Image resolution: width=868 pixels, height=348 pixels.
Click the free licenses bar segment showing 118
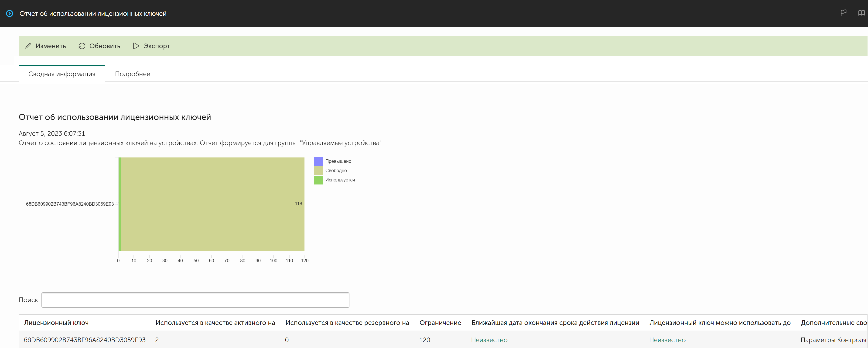click(x=213, y=204)
